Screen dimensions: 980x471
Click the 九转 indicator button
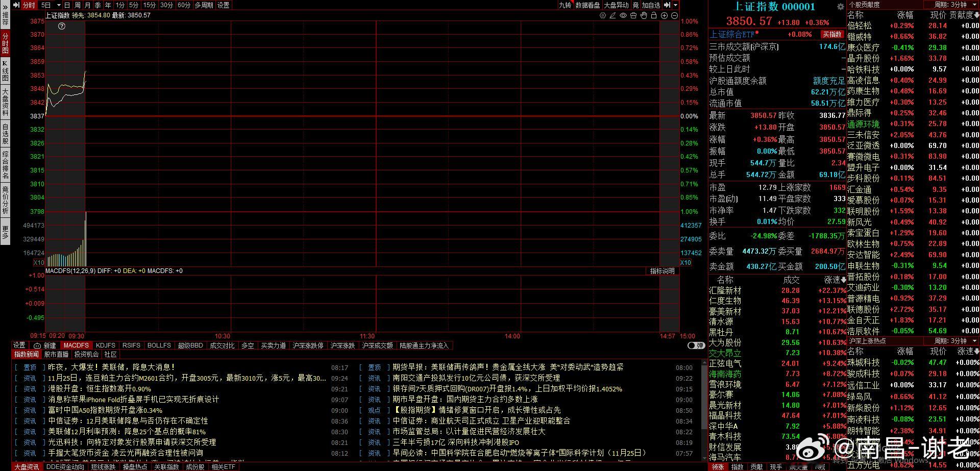tap(565, 5)
